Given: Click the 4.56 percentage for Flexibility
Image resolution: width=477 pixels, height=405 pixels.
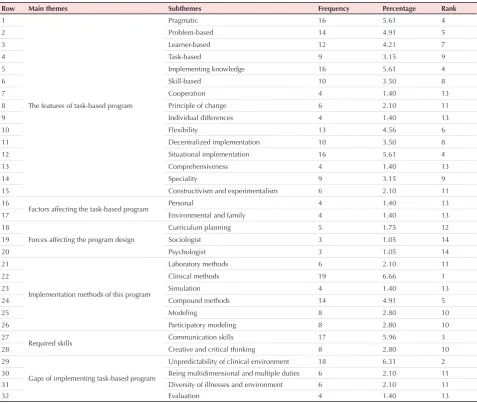Looking at the screenshot, I should [x=389, y=130].
